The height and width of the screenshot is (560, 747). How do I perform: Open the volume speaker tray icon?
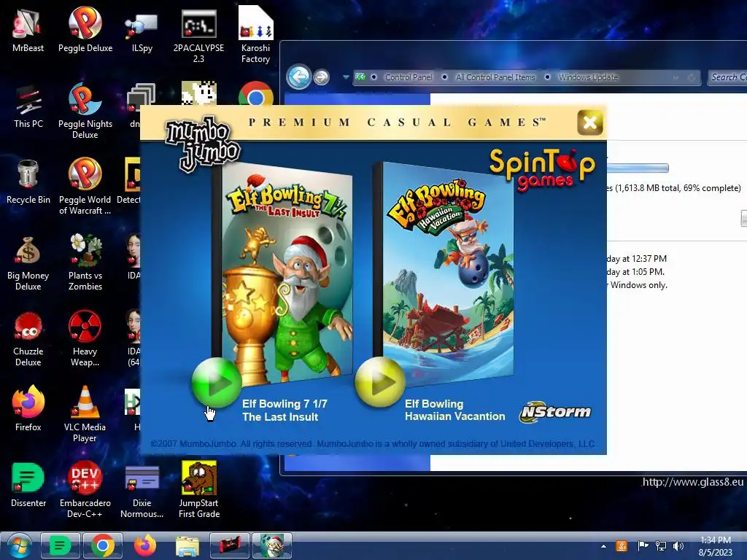pos(678,546)
